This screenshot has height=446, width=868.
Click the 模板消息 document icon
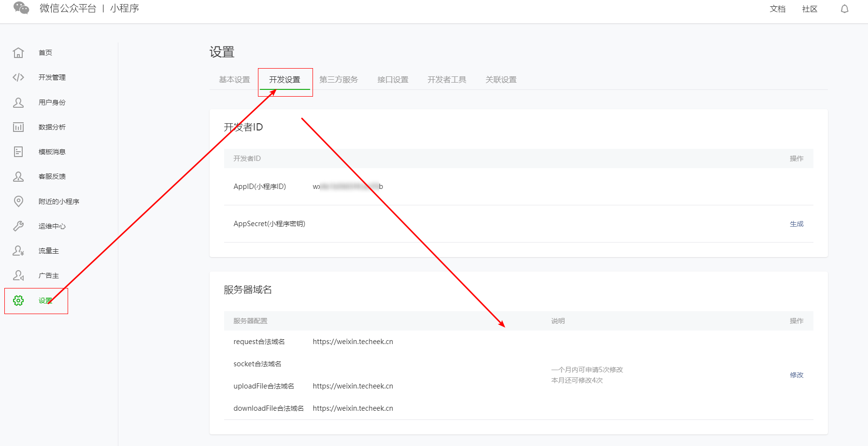[x=18, y=152]
